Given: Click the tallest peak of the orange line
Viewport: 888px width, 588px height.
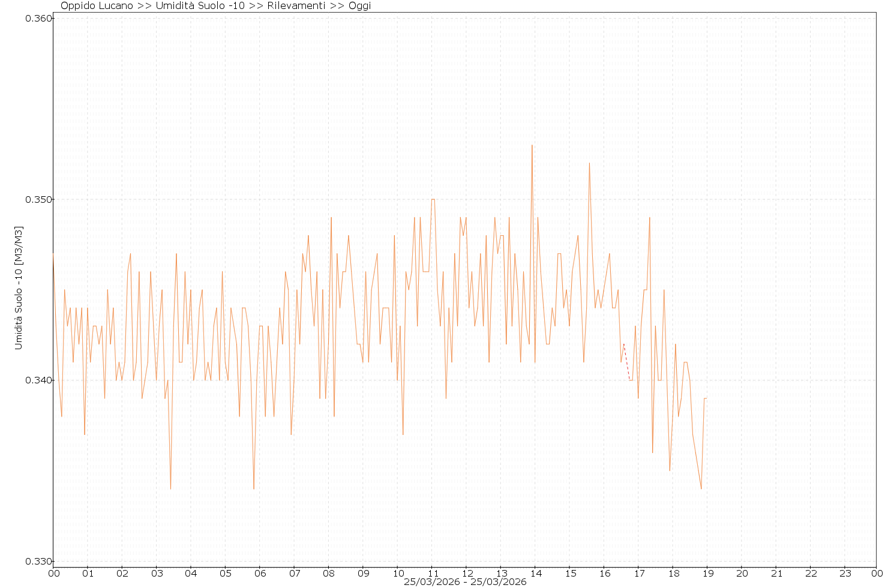Looking at the screenshot, I should (532, 146).
